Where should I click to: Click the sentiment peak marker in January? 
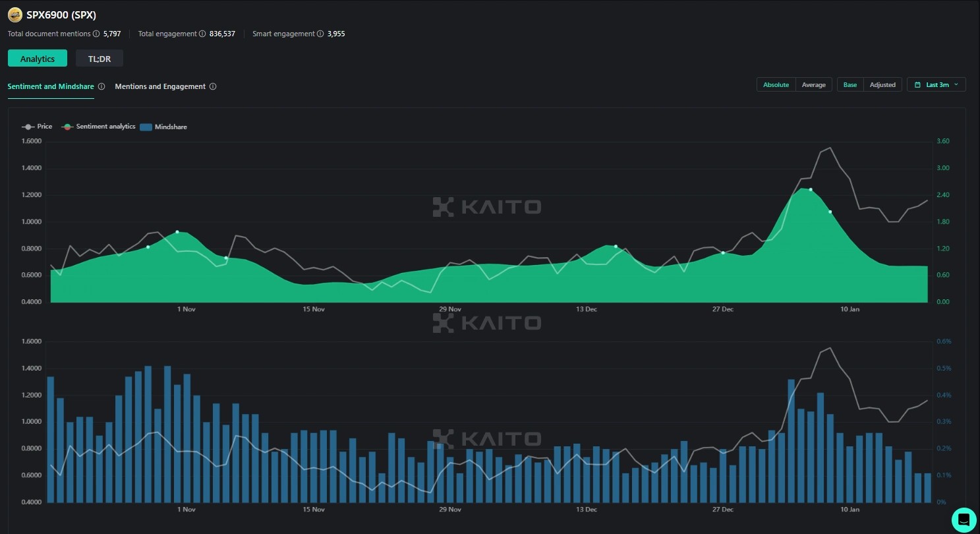(810, 189)
